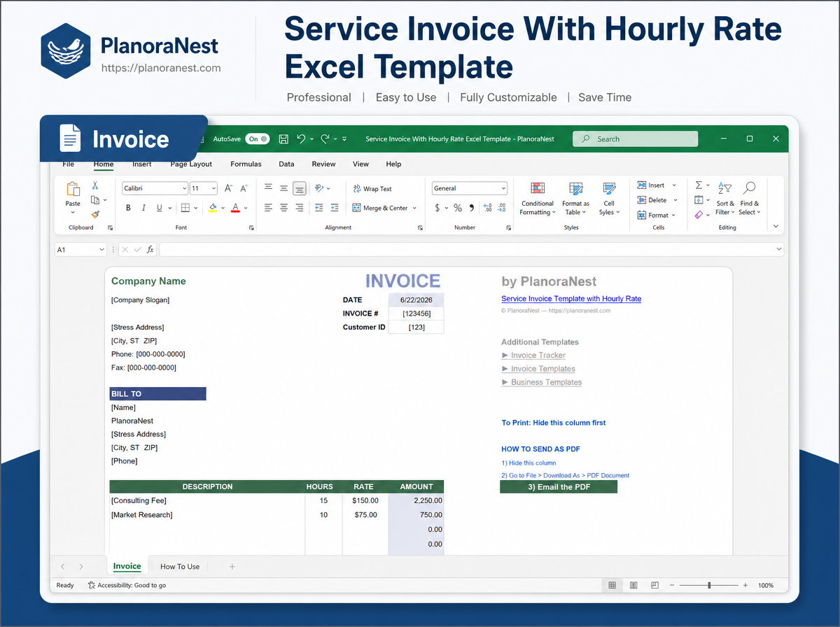This screenshot has width=840, height=627.
Task: Decrease font size with smaller A icon
Action: (x=244, y=188)
